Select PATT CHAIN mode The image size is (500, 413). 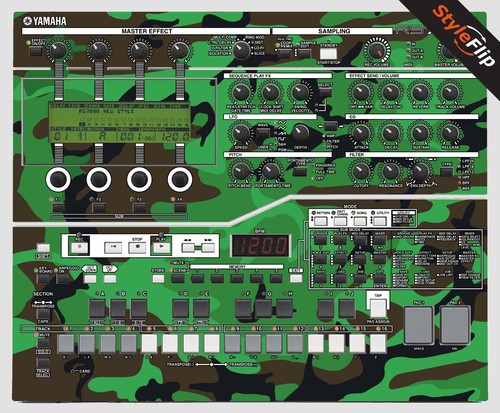[x=341, y=221]
